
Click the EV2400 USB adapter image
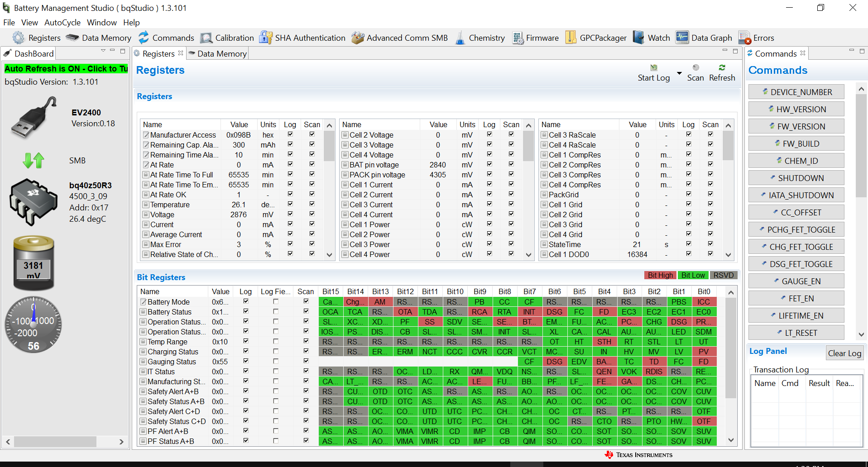pyautogui.click(x=34, y=118)
